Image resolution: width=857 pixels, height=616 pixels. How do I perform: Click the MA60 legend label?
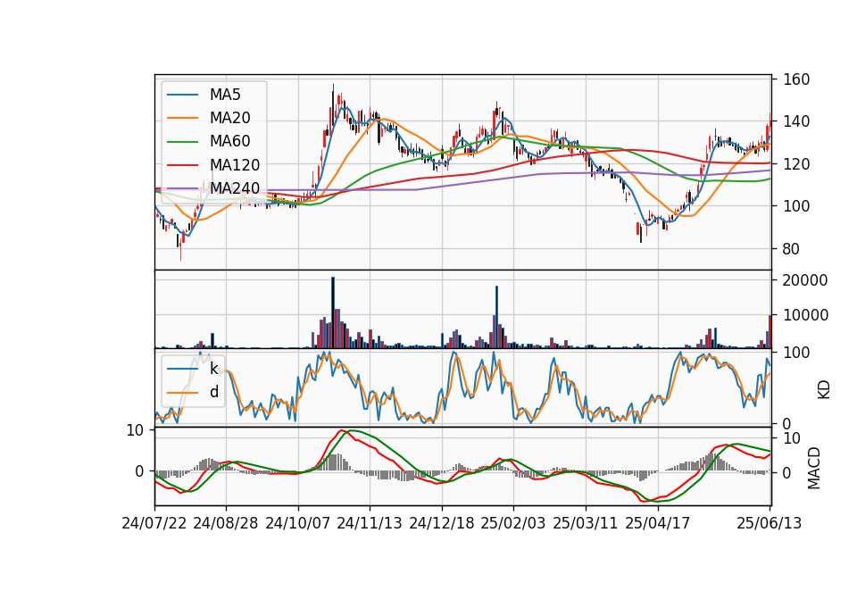tap(229, 141)
